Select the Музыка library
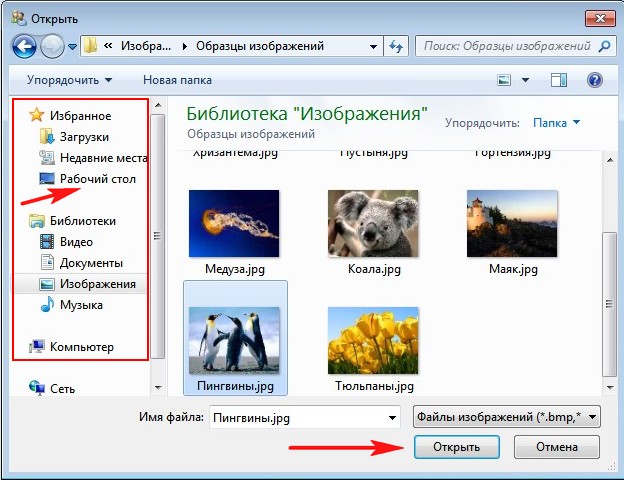 (x=80, y=305)
